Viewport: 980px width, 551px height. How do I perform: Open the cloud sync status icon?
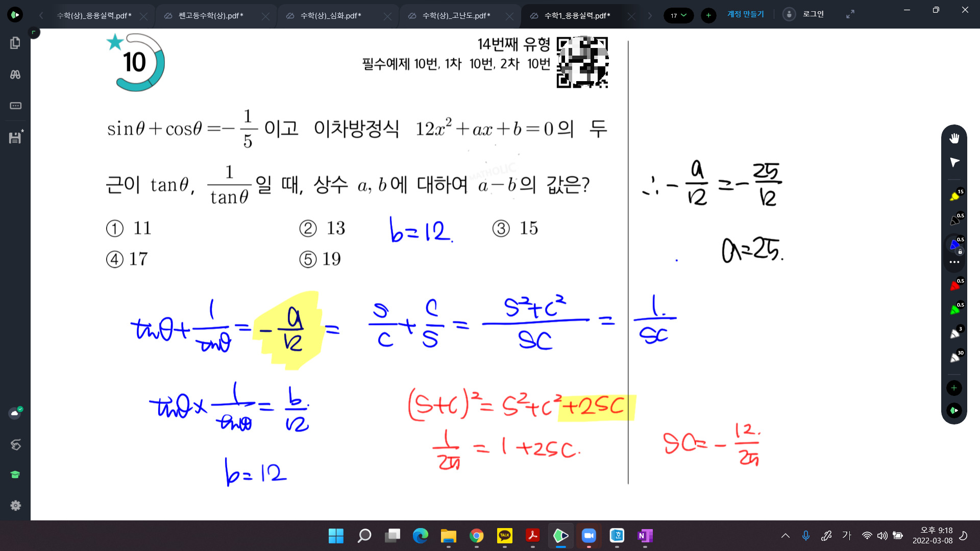pos(15,413)
